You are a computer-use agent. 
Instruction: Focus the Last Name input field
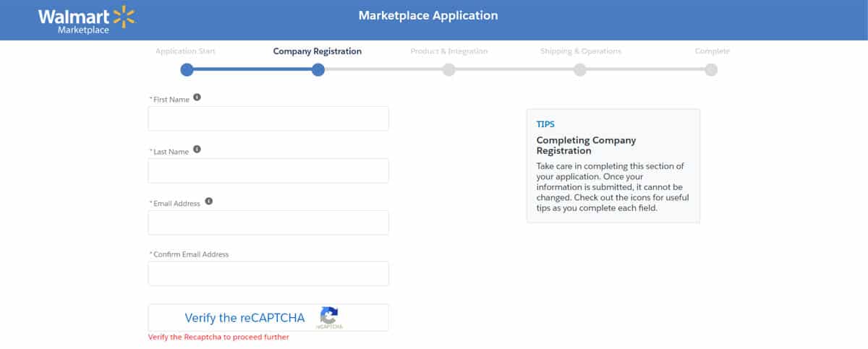(x=268, y=171)
